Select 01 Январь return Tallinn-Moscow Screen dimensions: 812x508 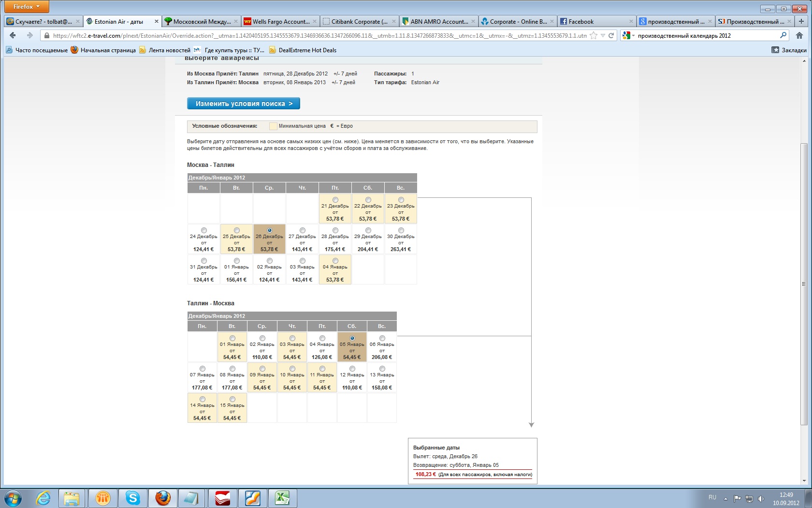[x=232, y=338]
